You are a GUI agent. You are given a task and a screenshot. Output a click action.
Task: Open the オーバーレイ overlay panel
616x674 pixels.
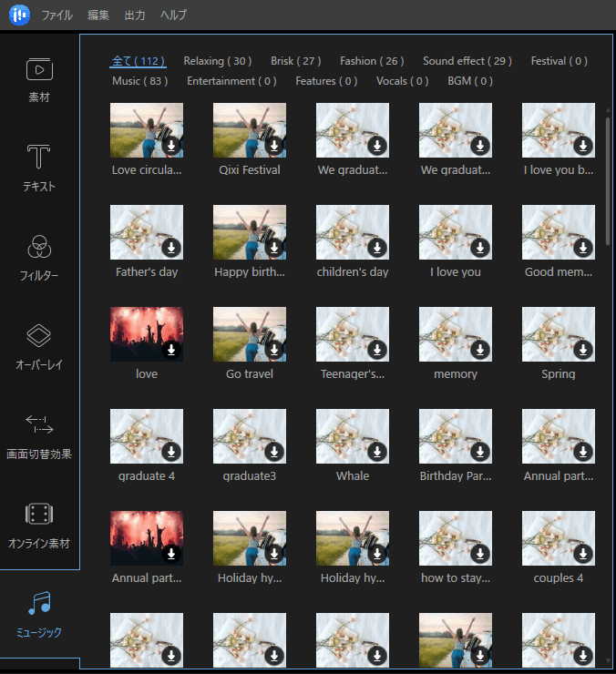(x=39, y=346)
